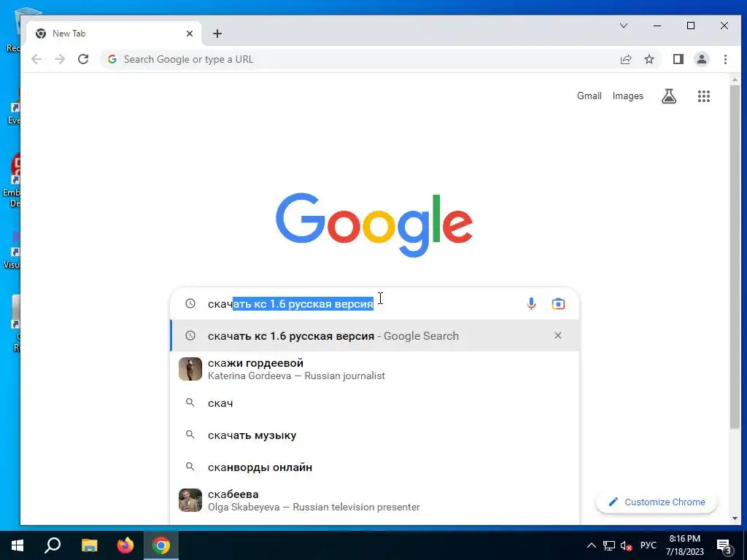
Task: Click the Google logo
Action: 374,225
